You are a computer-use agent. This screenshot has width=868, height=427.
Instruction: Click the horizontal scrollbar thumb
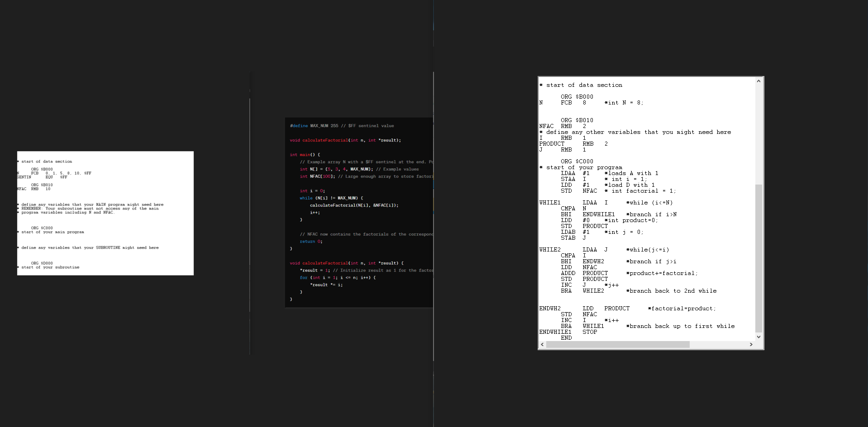click(x=619, y=345)
